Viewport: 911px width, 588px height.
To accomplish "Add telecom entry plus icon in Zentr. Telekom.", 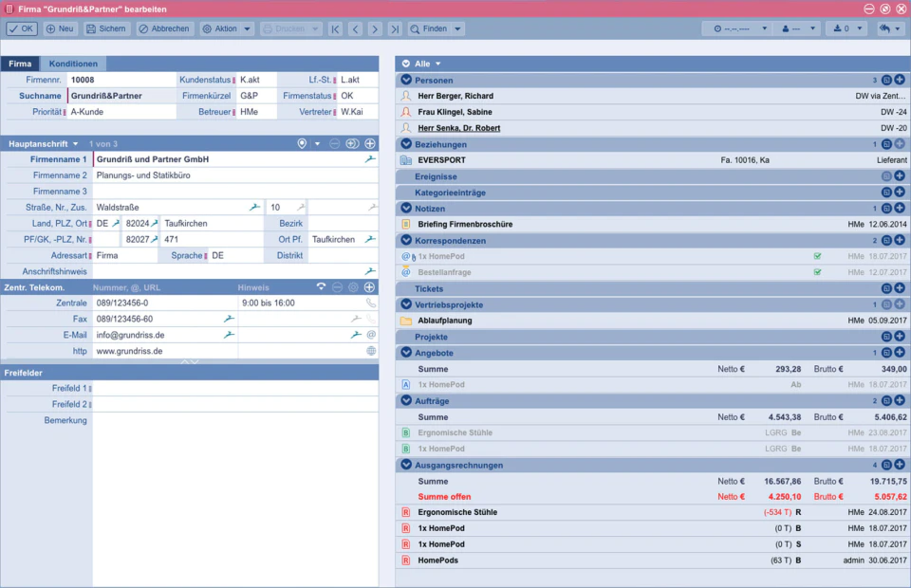I will pos(369,287).
